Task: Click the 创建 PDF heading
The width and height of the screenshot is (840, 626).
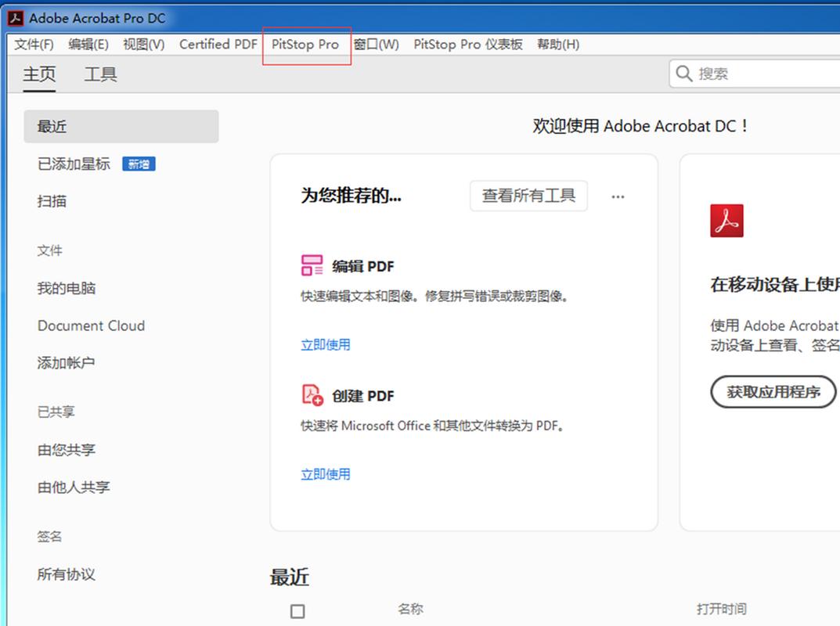Action: 363,396
